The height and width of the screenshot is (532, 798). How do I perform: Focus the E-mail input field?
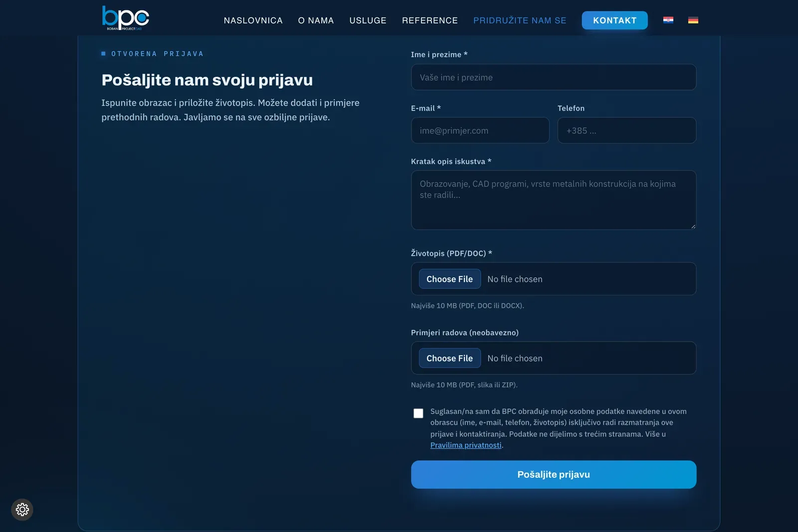pos(480,131)
